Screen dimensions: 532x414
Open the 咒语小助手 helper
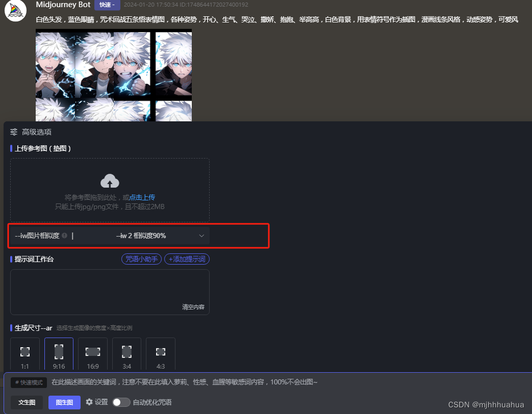pyautogui.click(x=141, y=259)
